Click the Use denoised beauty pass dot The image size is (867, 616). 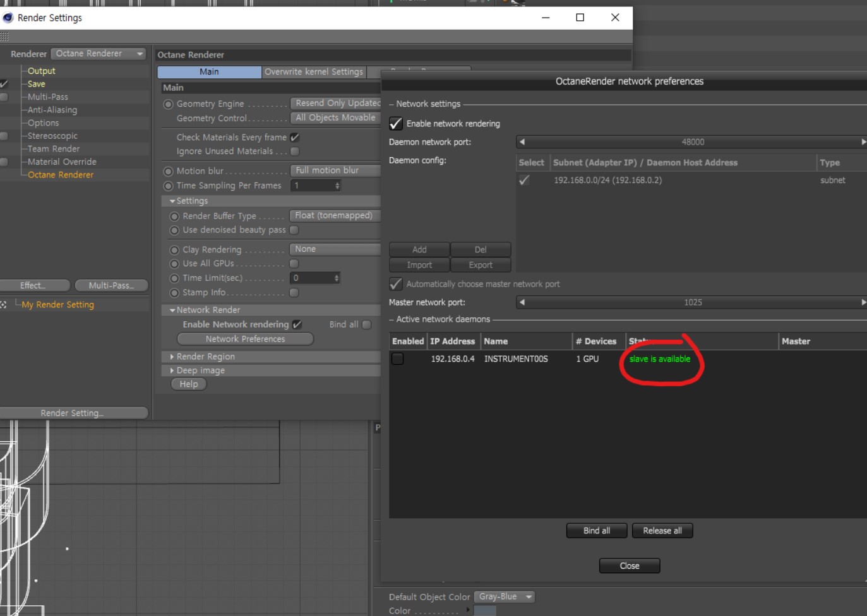point(175,230)
